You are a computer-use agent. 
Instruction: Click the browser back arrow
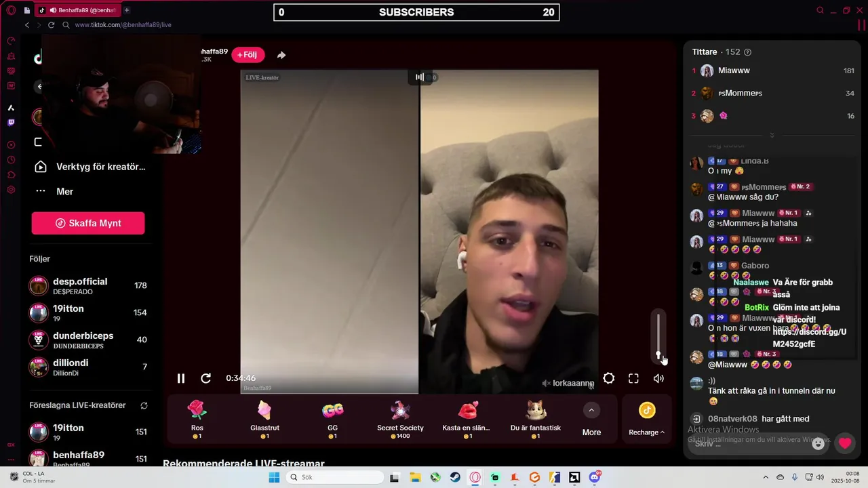point(27,25)
